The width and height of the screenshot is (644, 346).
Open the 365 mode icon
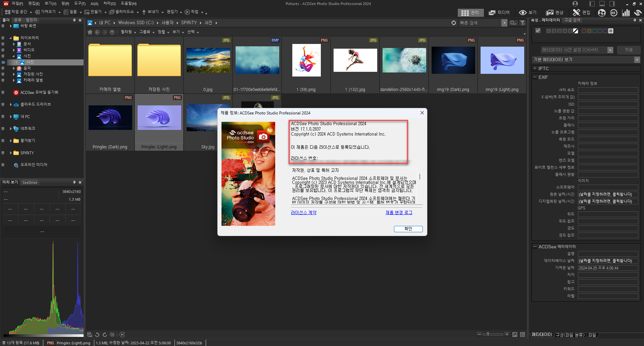[614, 13]
